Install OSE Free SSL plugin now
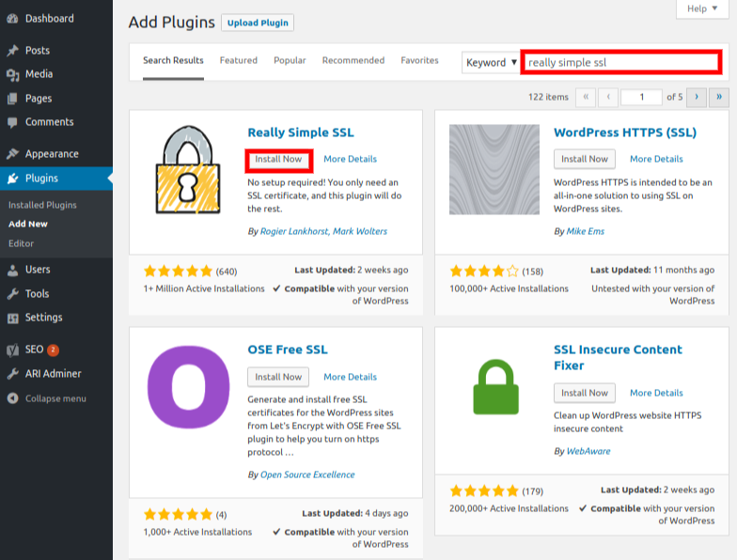 click(278, 377)
